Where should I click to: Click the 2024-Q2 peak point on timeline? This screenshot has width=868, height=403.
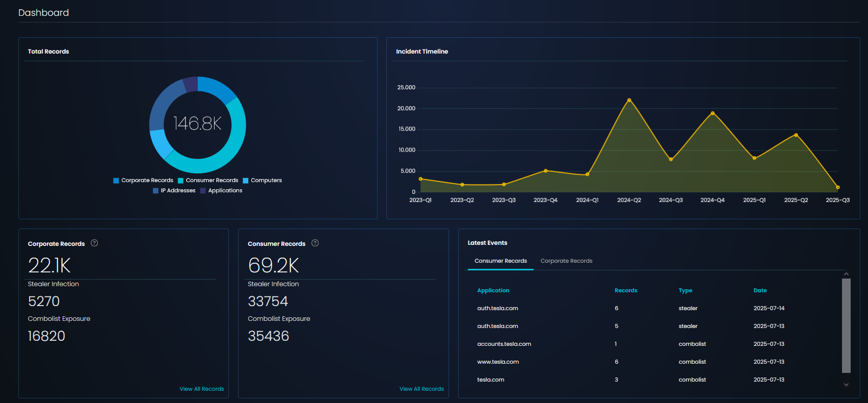click(629, 100)
